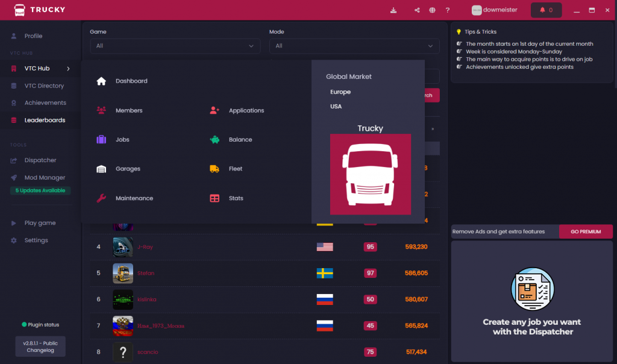Click the Jobs briefcase icon
The width and height of the screenshot is (617, 364).
click(101, 139)
